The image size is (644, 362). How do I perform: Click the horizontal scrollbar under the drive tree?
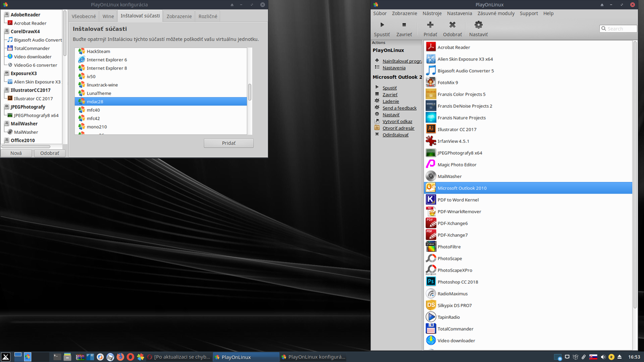pyautogui.click(x=25, y=146)
